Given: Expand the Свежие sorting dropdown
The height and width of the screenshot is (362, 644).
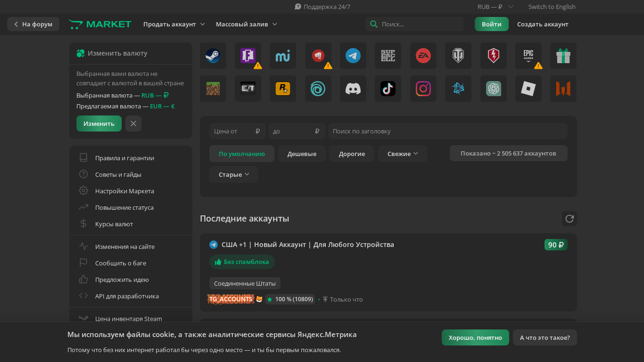Looking at the screenshot, I should (x=402, y=154).
